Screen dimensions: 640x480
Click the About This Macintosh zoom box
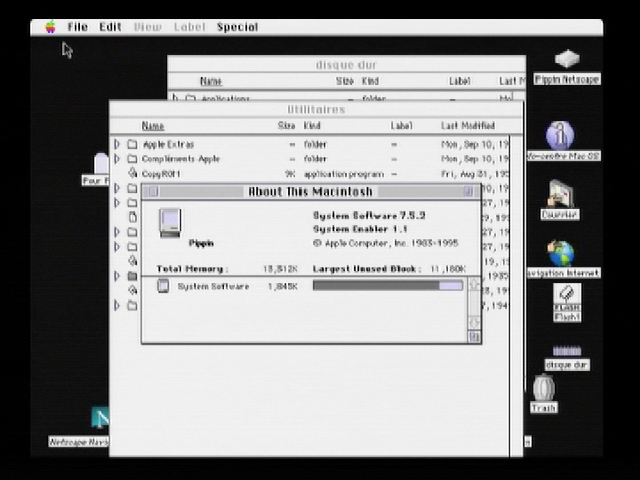pyautogui.click(x=468, y=191)
